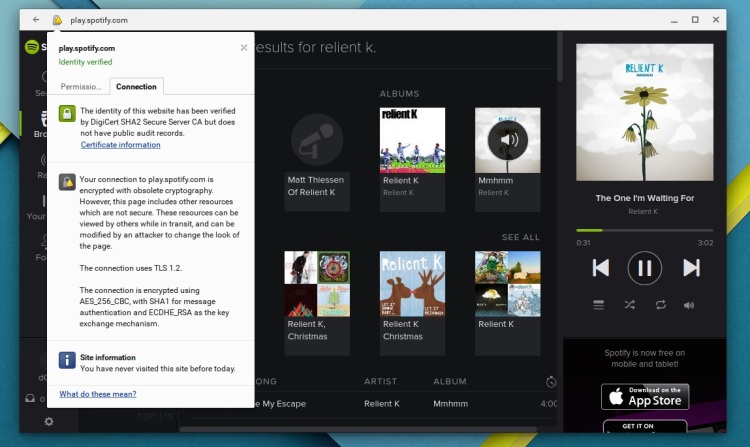750x447 pixels.
Task: Skip to the previous track
Action: [601, 268]
